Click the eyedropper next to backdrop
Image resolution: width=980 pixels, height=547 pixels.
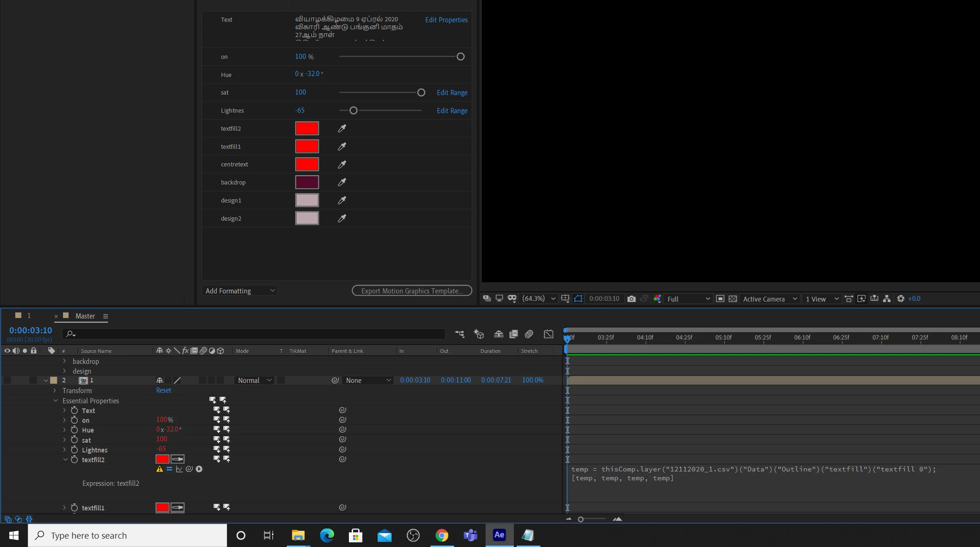coord(342,182)
